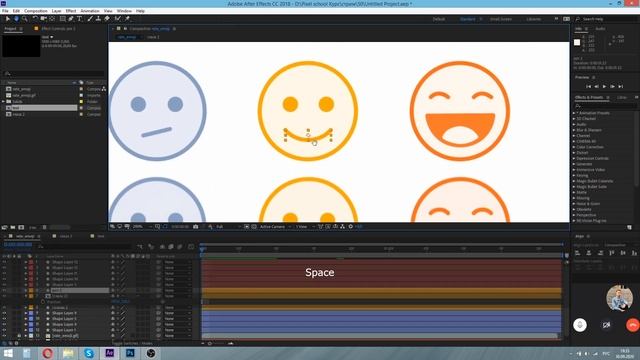Viewport: 640px width, 360px height.
Task: Select the Unified Camera tool
Action: (x=43, y=19)
